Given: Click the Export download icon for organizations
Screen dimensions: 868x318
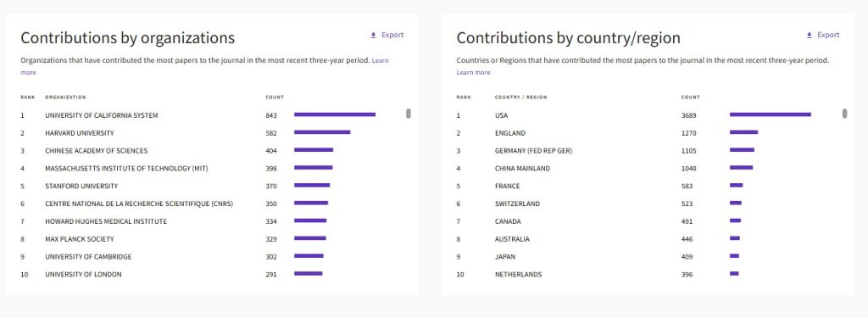Looking at the screenshot, I should pos(373,35).
